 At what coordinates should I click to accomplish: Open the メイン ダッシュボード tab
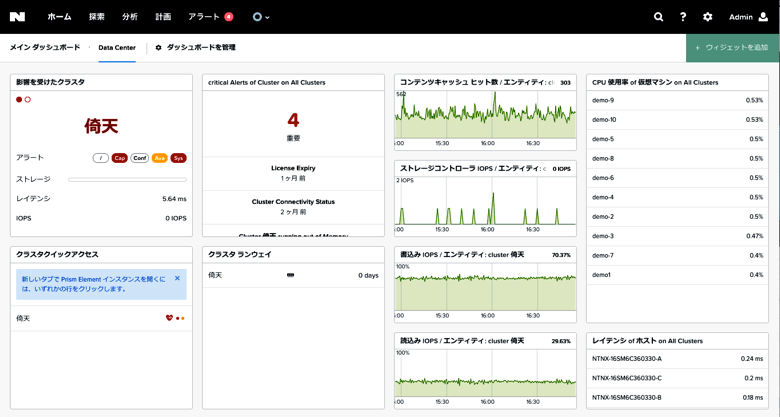pos(45,48)
